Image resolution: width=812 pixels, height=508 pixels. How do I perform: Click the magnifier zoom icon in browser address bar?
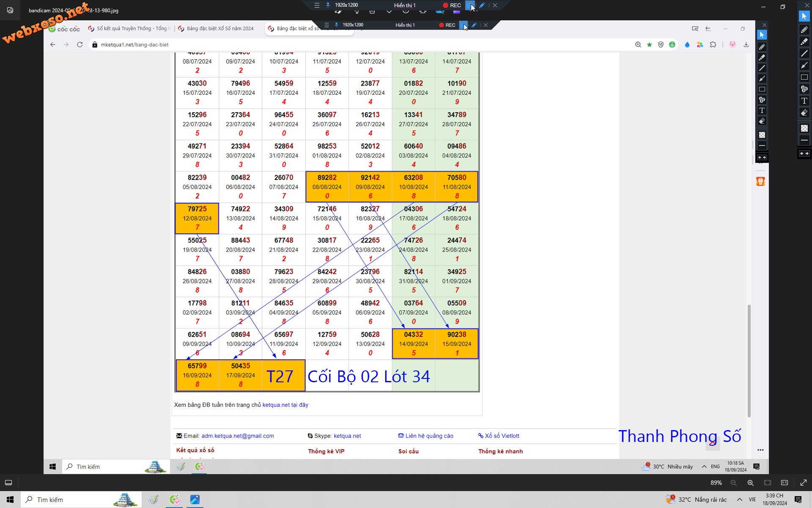click(x=638, y=44)
